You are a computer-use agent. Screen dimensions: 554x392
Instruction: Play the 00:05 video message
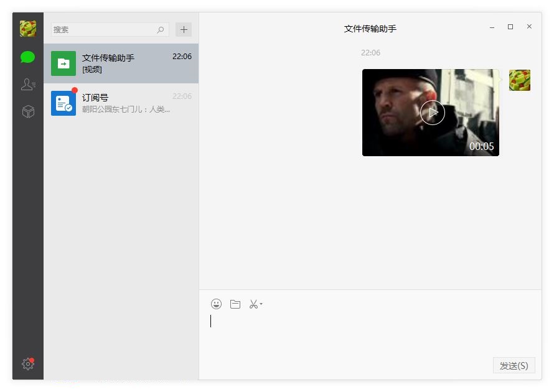pyautogui.click(x=432, y=113)
